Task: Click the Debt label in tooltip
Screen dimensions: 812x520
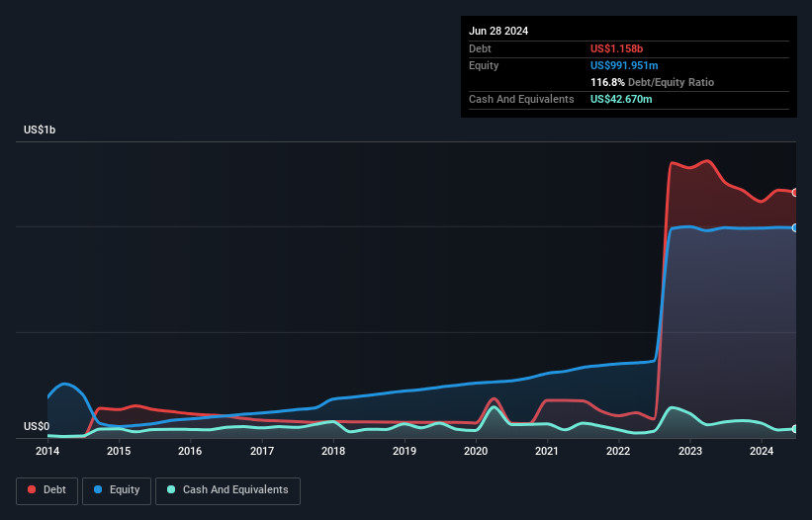Action: (480, 48)
